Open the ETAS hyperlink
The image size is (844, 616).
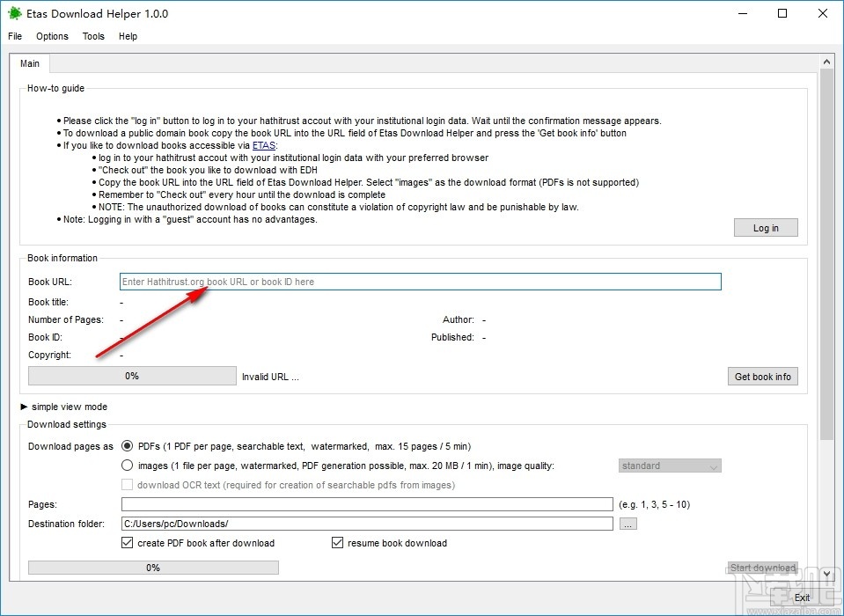[262, 145]
